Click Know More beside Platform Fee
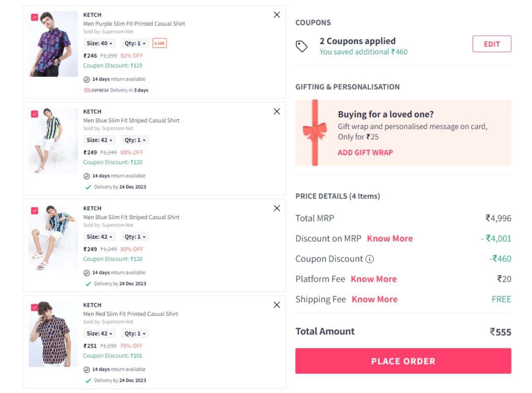Screen dimensions: 532x393 374,279
